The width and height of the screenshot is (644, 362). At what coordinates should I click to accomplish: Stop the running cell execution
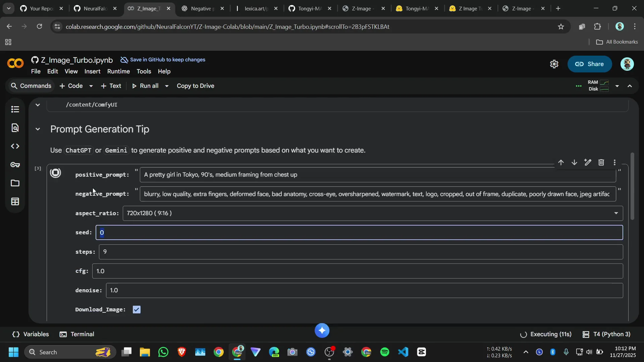coord(55,173)
